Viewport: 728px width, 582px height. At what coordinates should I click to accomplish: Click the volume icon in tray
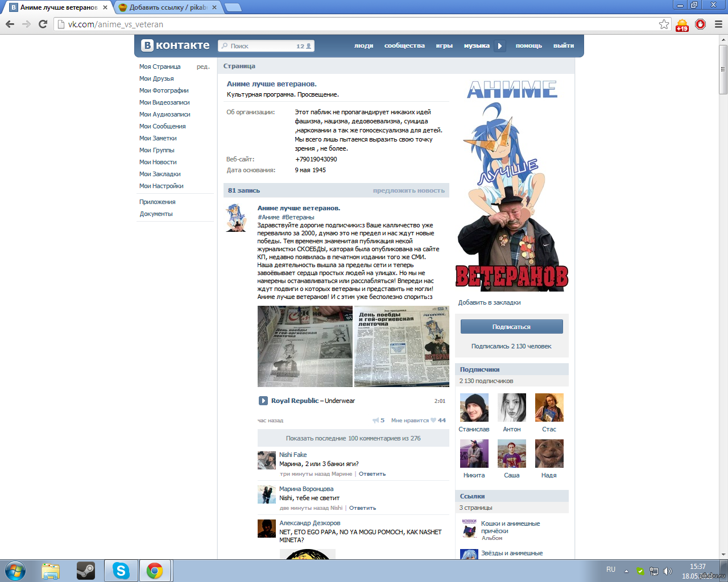click(668, 571)
